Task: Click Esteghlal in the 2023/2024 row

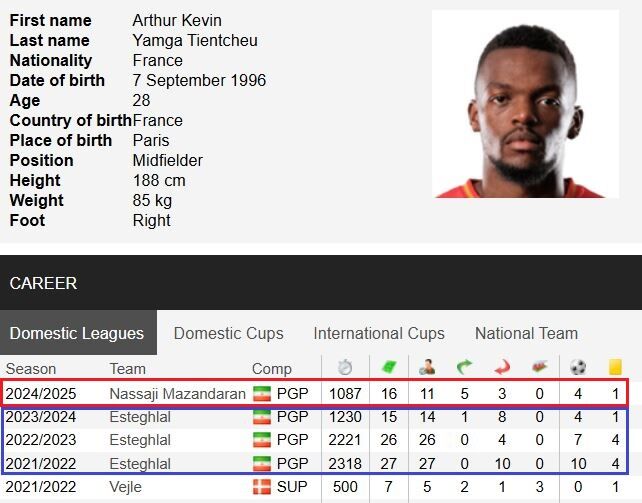Action: (140, 416)
